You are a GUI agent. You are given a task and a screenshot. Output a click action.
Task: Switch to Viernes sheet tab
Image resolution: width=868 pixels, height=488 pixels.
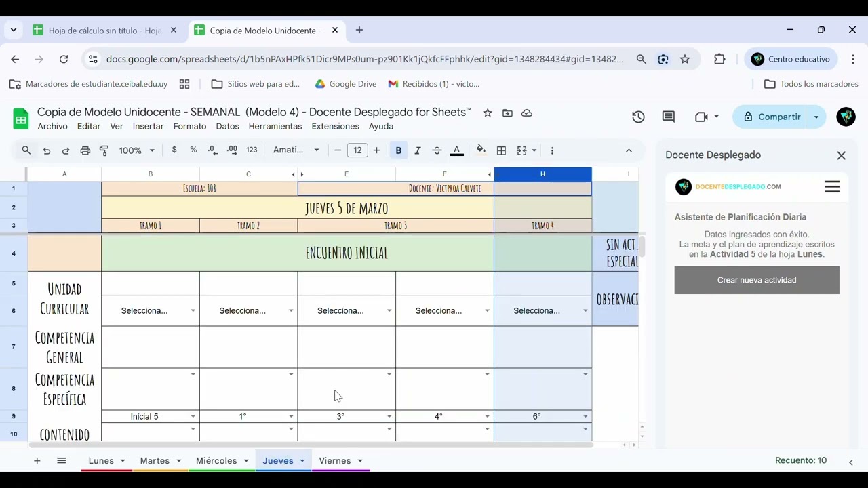(x=335, y=461)
